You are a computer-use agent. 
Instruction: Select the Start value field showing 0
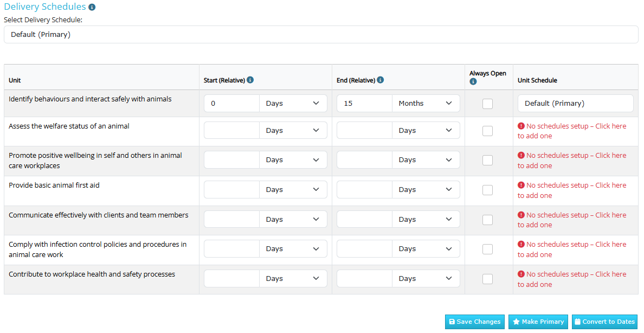pyautogui.click(x=231, y=103)
